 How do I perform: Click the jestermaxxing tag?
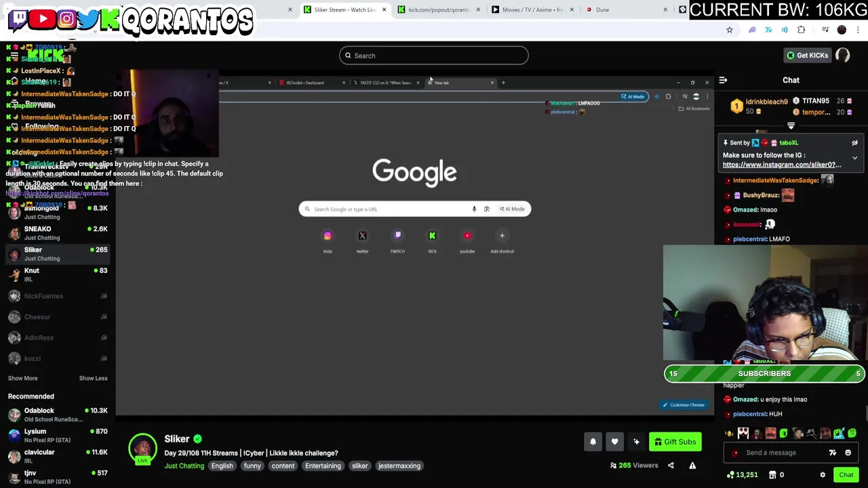[399, 466]
